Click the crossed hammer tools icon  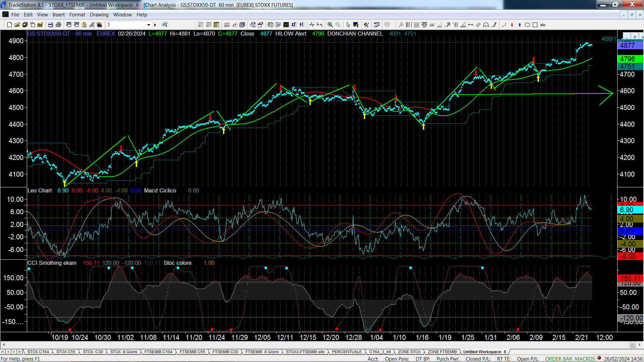pos(366,25)
